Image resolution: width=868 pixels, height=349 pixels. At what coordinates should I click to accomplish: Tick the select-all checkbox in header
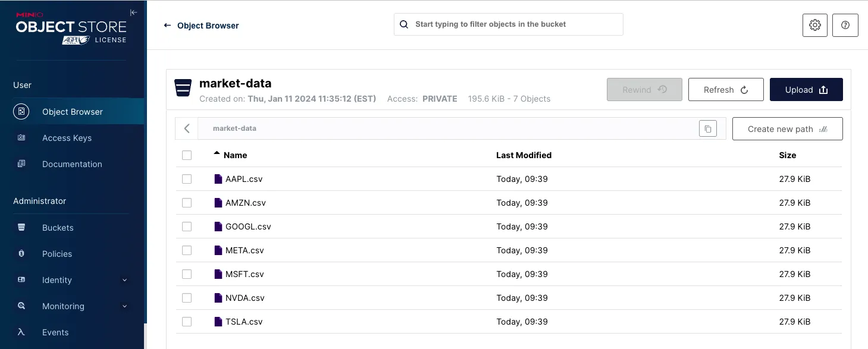(x=187, y=155)
